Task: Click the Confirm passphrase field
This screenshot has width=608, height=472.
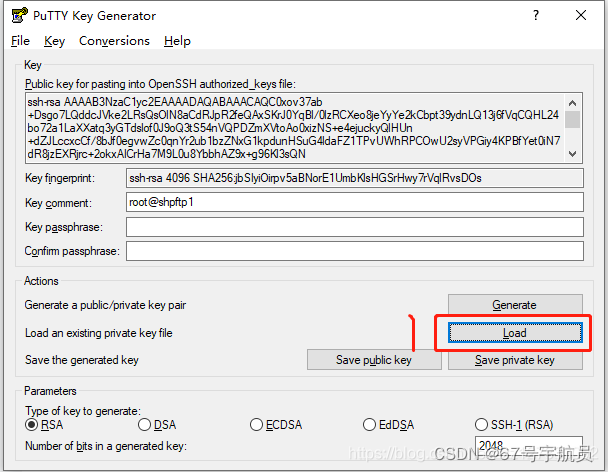Action: pyautogui.click(x=354, y=251)
